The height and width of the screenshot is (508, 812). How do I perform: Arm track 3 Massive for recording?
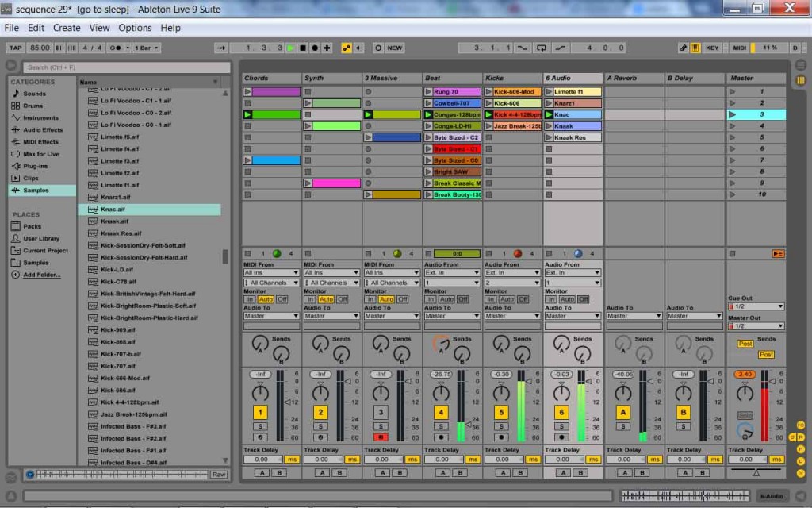tap(381, 437)
